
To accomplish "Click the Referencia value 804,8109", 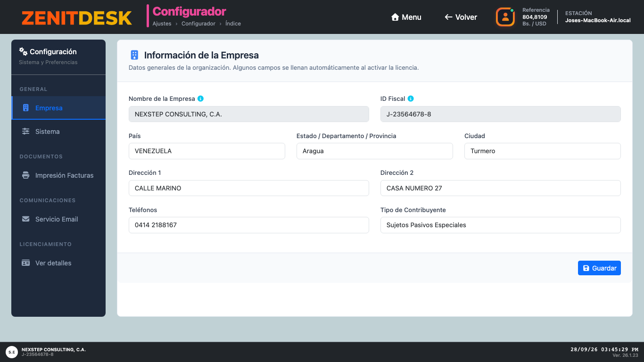I will coord(535,17).
